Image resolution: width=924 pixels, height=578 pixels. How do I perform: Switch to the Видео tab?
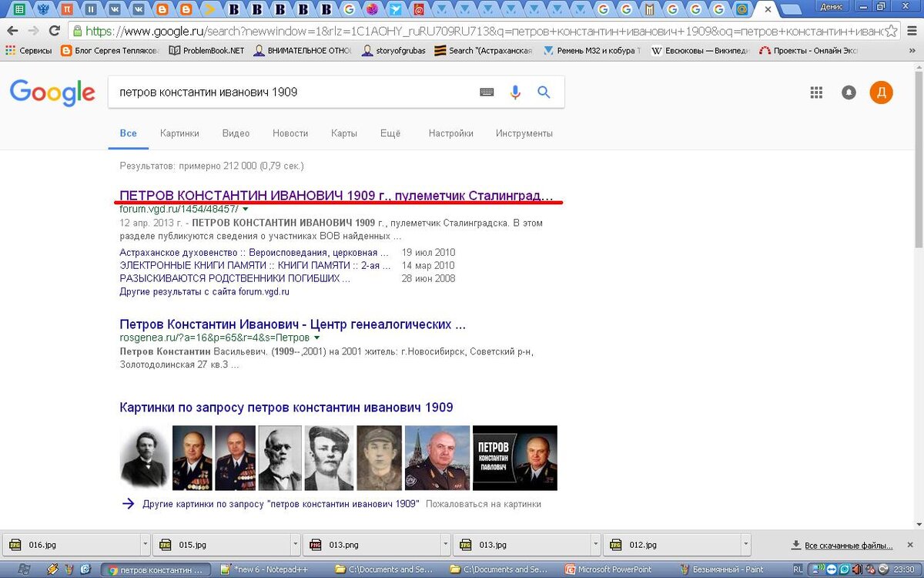pyautogui.click(x=236, y=133)
